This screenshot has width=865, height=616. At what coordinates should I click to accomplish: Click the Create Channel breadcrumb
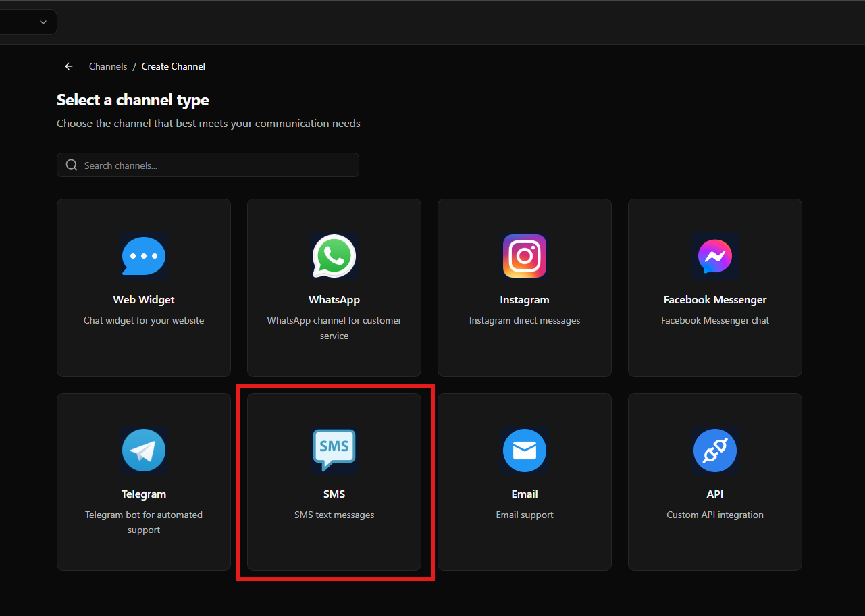click(x=174, y=66)
